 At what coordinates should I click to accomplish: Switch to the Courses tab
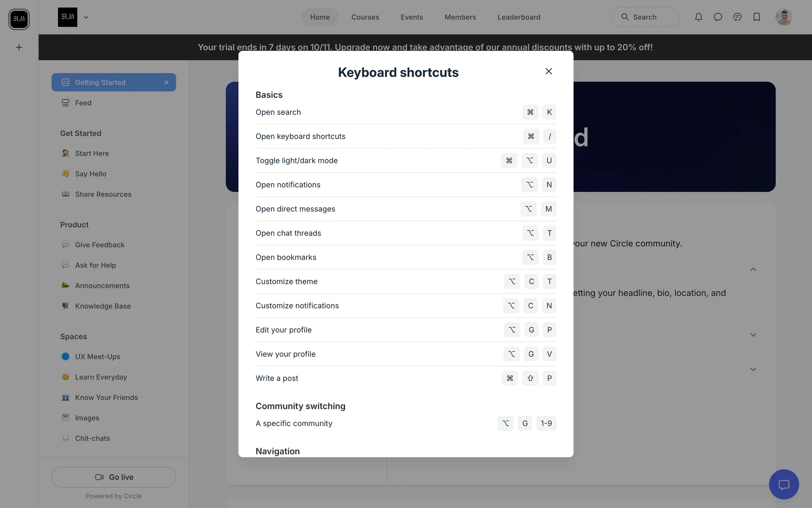pyautogui.click(x=365, y=17)
